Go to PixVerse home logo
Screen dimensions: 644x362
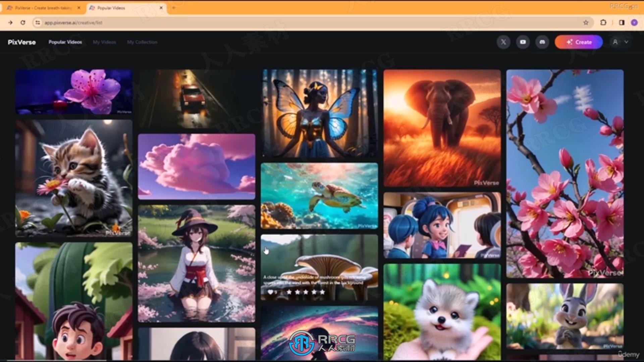pyautogui.click(x=22, y=42)
